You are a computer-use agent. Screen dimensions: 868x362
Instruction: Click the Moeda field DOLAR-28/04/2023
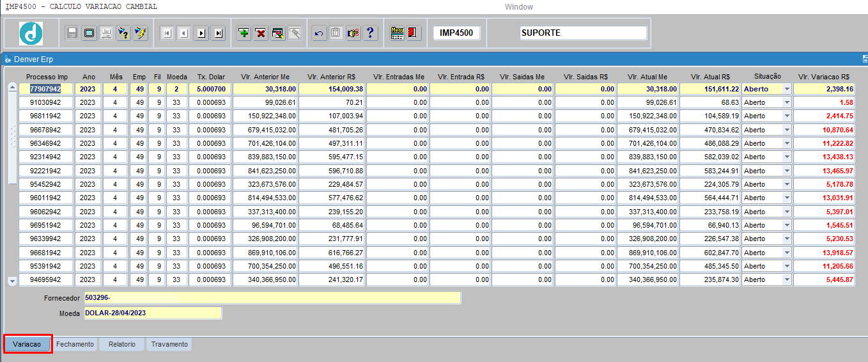[x=152, y=313]
